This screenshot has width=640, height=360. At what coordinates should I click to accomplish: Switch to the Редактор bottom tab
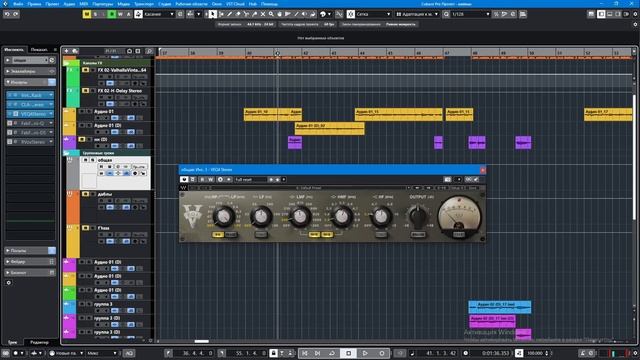(x=40, y=342)
